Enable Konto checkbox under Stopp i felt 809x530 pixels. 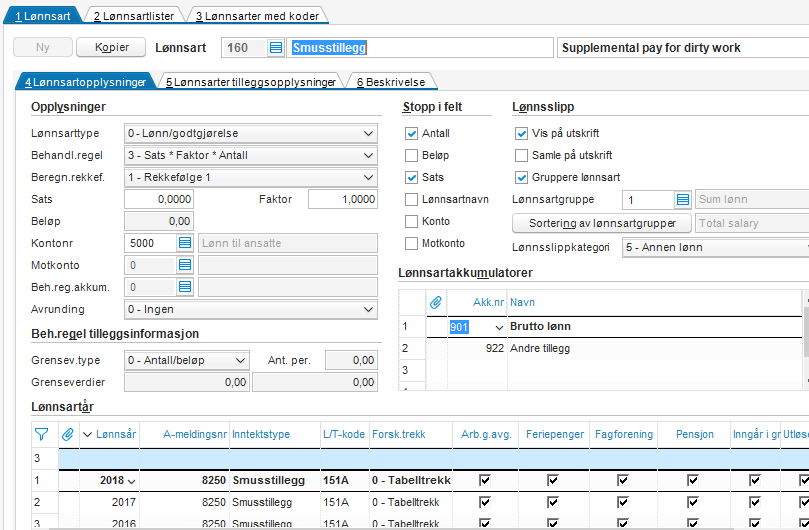(x=411, y=221)
